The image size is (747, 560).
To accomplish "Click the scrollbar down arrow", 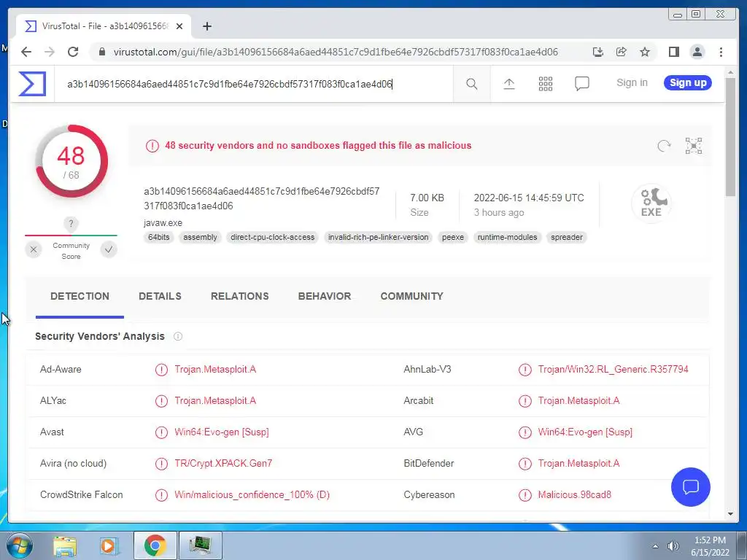I will (730, 514).
